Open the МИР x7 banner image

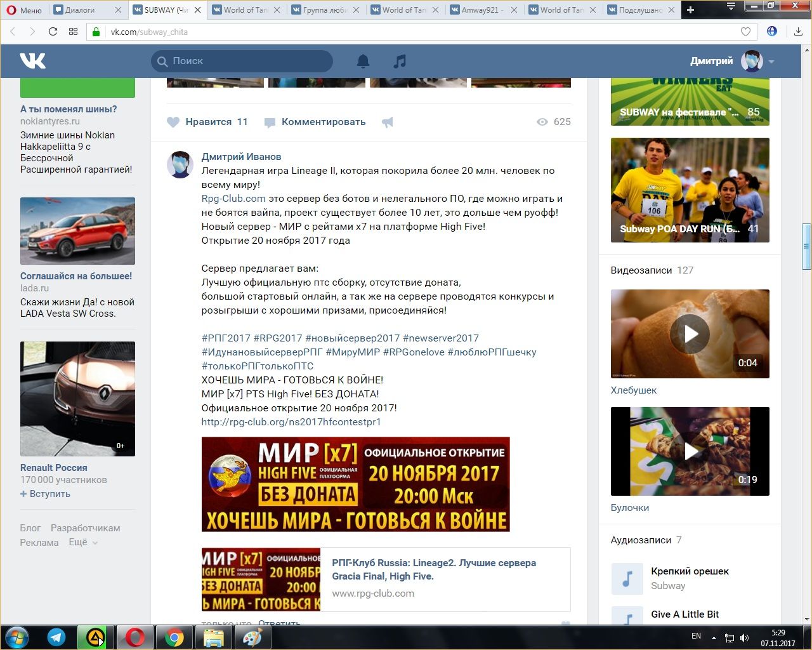pyautogui.click(x=356, y=484)
